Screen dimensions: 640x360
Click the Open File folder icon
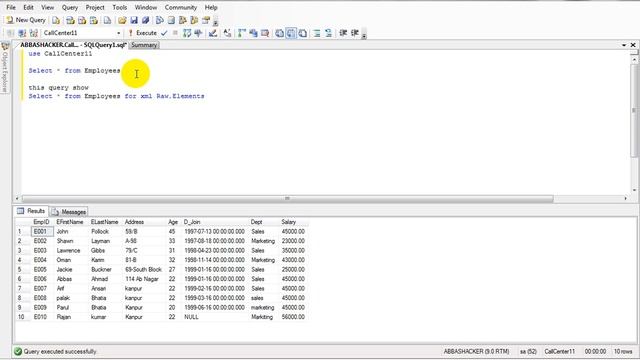122,20
